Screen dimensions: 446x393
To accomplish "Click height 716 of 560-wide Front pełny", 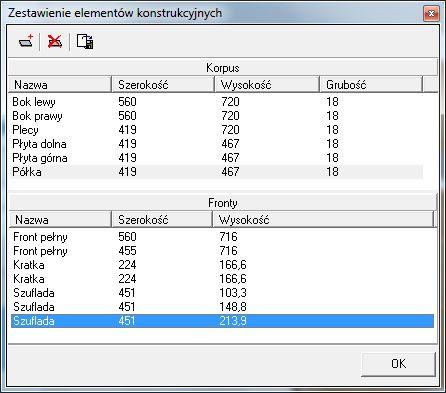I will point(228,237).
